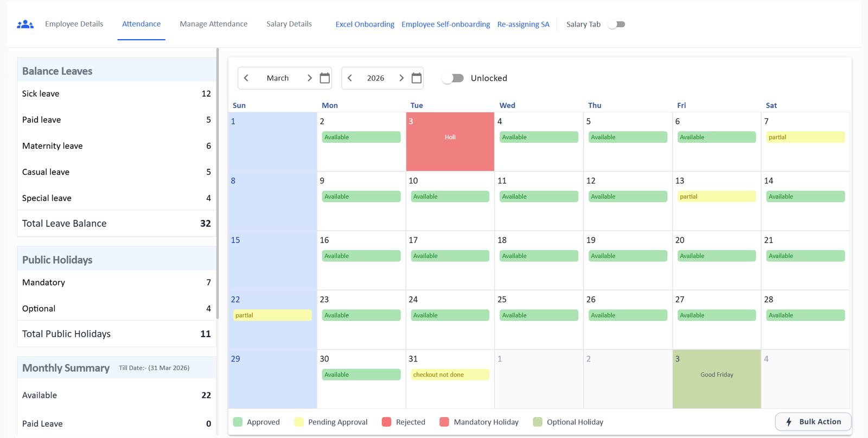The height and width of the screenshot is (438, 868).
Task: Click the Available status on March 2
Action: coord(361,137)
